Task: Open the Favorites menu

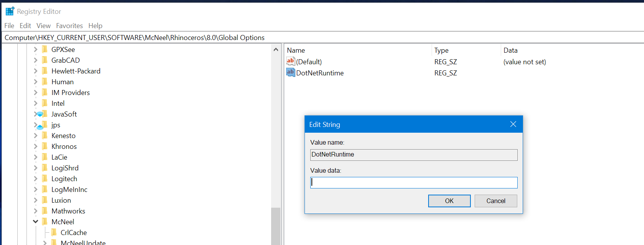Action: point(70,26)
